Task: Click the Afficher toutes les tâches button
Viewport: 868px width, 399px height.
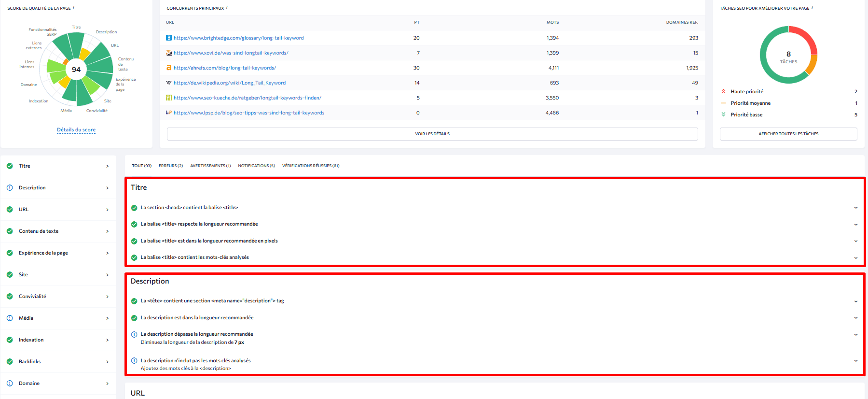Action: [788, 134]
